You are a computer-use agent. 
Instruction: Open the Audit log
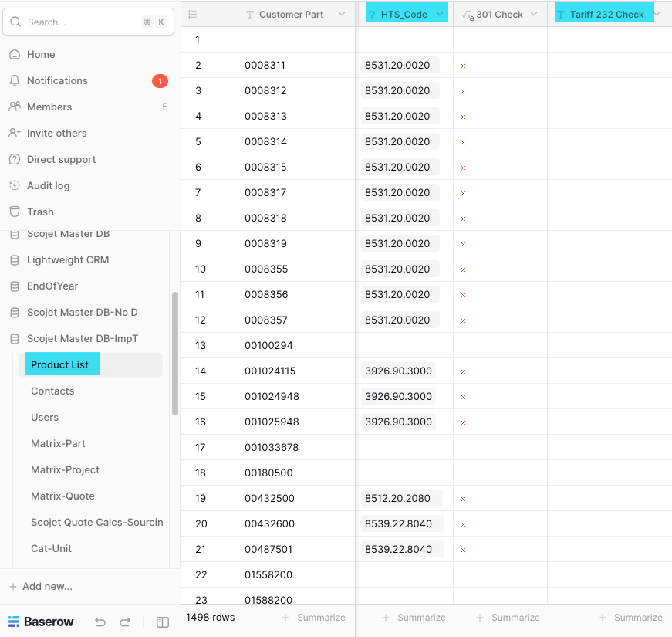[48, 186]
